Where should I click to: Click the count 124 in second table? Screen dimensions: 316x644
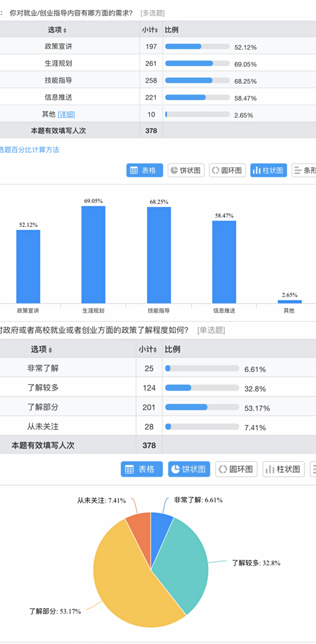(x=149, y=388)
